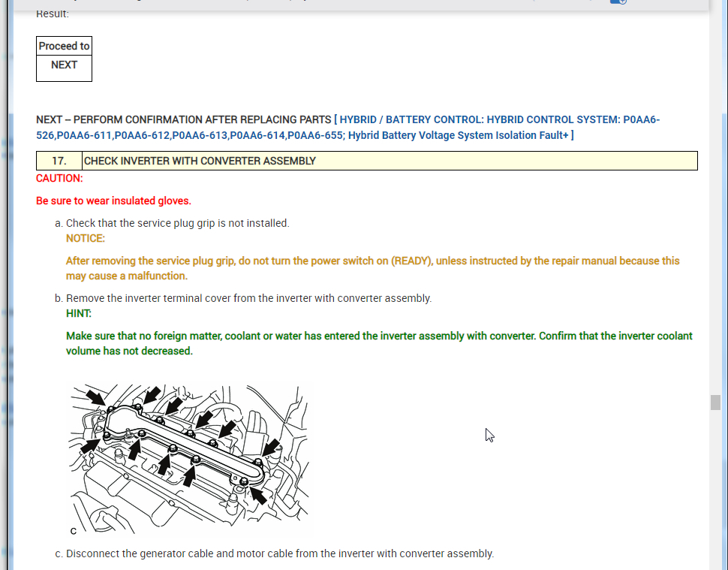Click the 'Be sure to wear insulated gloves' warning

[x=113, y=201]
